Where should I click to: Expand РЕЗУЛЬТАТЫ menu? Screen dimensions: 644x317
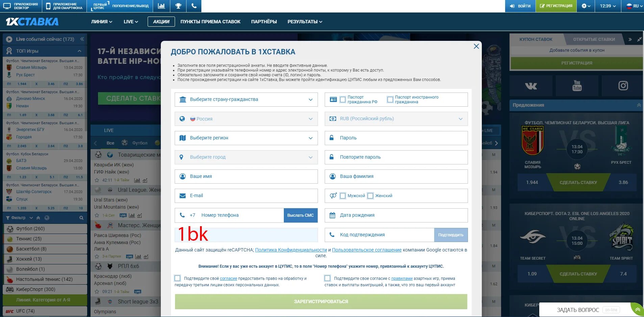305,22
